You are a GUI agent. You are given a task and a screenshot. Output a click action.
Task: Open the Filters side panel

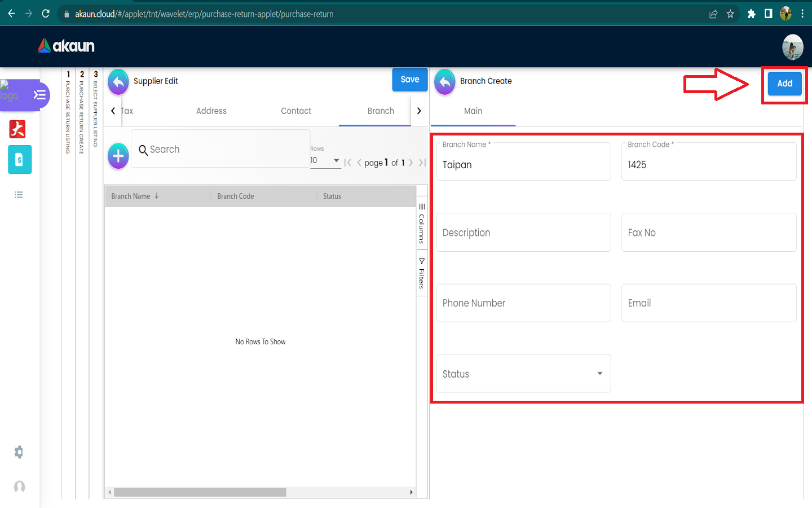pyautogui.click(x=421, y=274)
